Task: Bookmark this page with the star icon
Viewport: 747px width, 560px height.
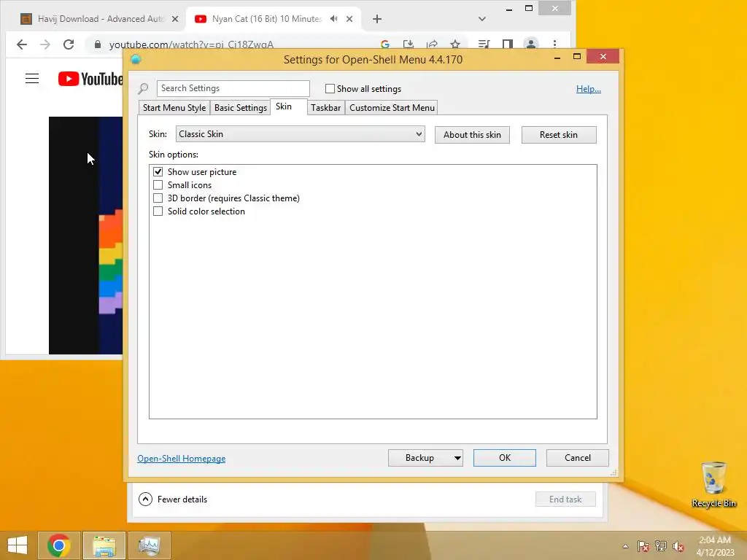Action: point(455,44)
